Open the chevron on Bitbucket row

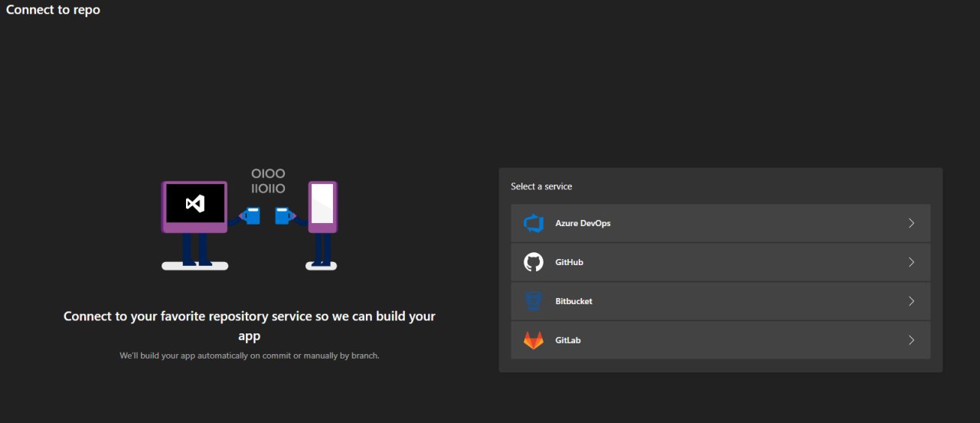click(911, 301)
